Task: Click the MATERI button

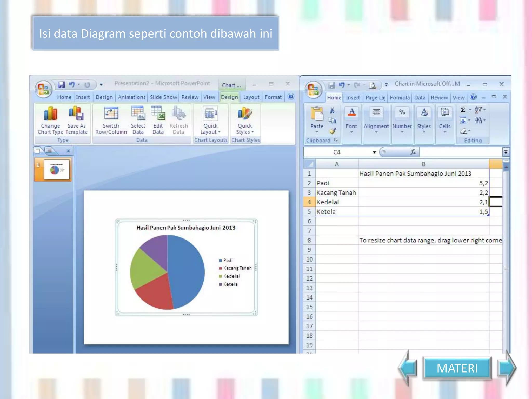Action: (x=457, y=368)
